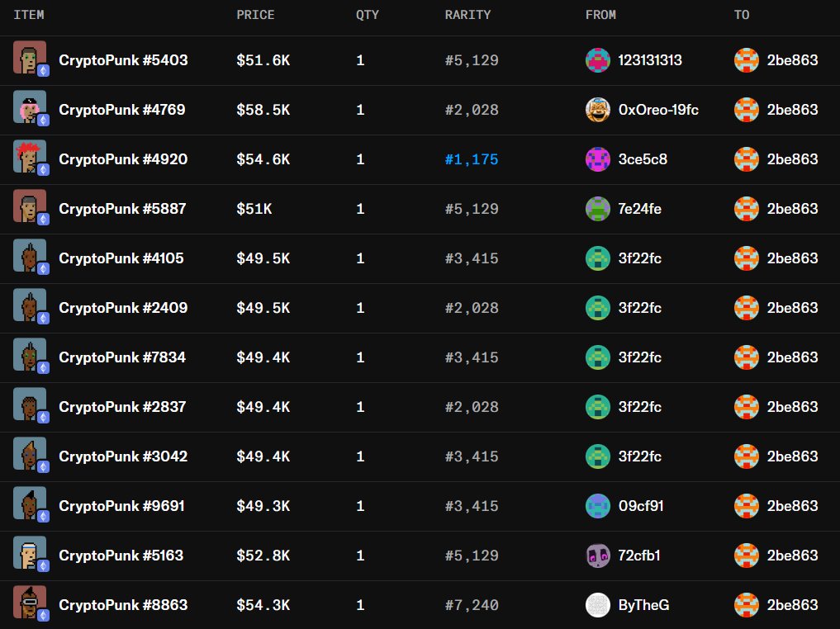Click Ethereum badge on CryptoPunk #8863 thumbnail
The width and height of the screenshot is (840, 629).
(x=44, y=615)
